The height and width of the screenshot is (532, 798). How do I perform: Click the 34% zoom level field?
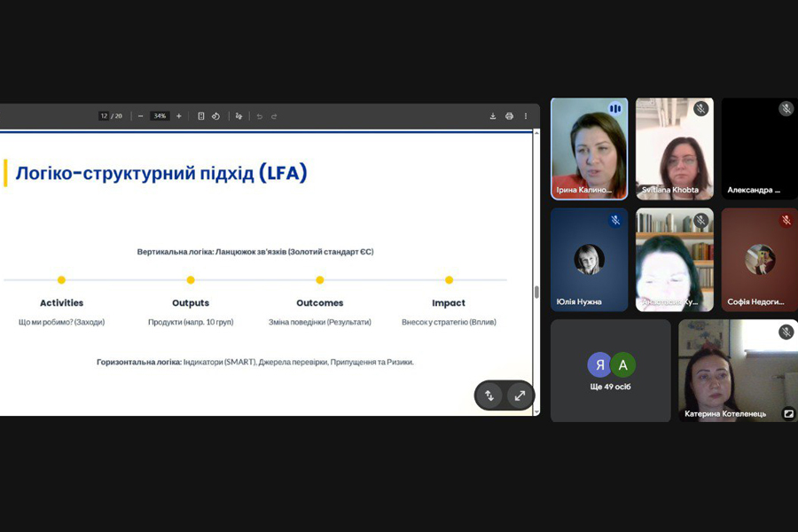pyautogui.click(x=160, y=116)
